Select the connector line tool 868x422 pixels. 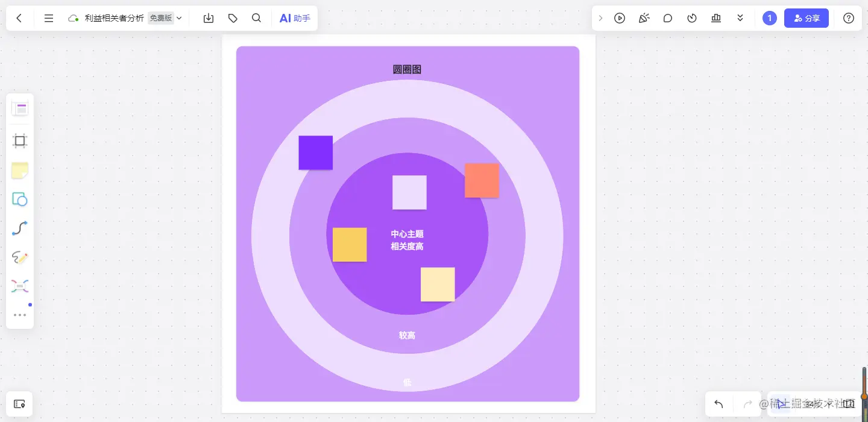coord(20,228)
